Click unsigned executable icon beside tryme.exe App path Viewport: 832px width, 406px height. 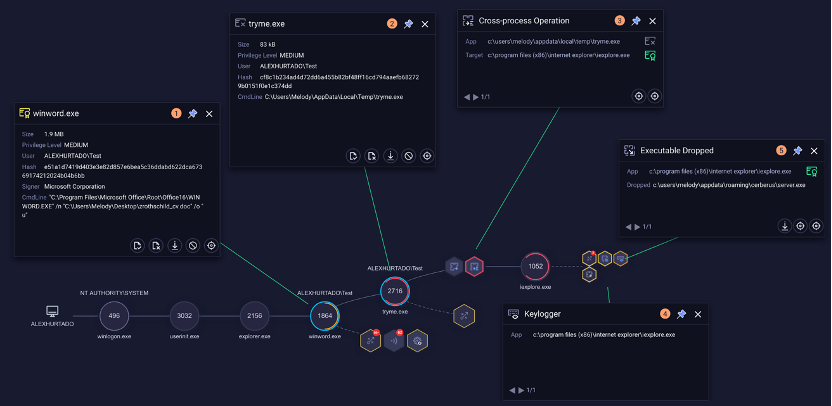(x=650, y=41)
